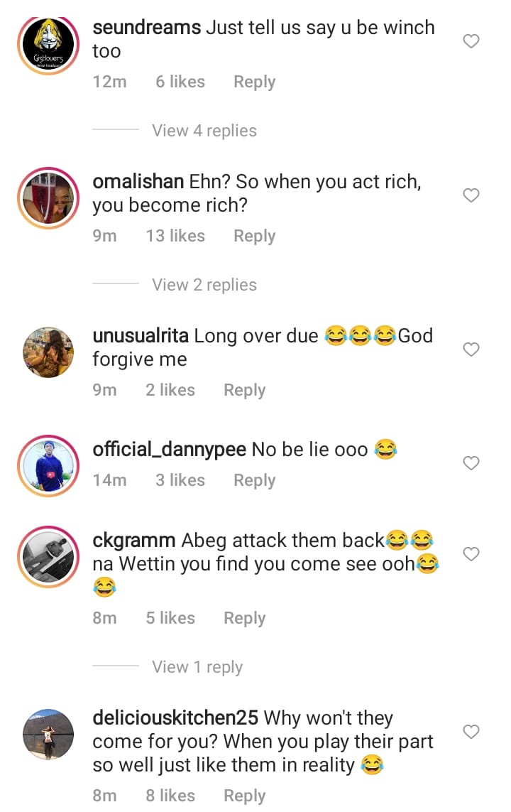This screenshot has width=511, height=812.
Task: Open omalishan's profile avatar
Action: pos(48,198)
